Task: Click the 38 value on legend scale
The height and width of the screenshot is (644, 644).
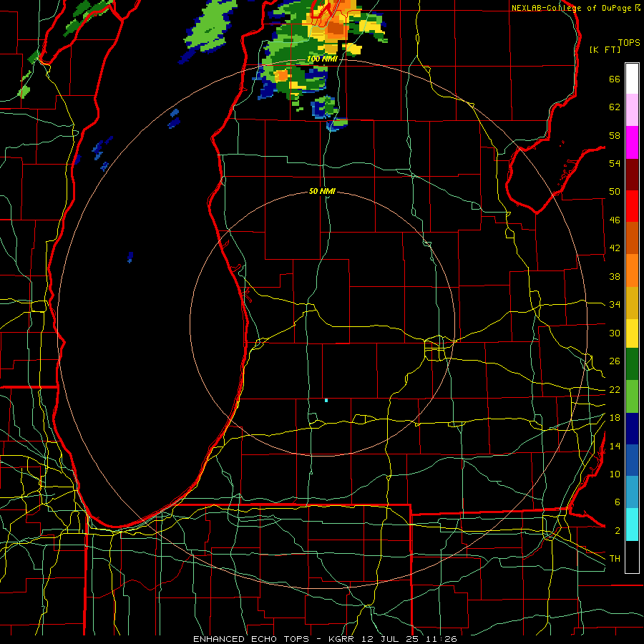Action: click(615, 276)
